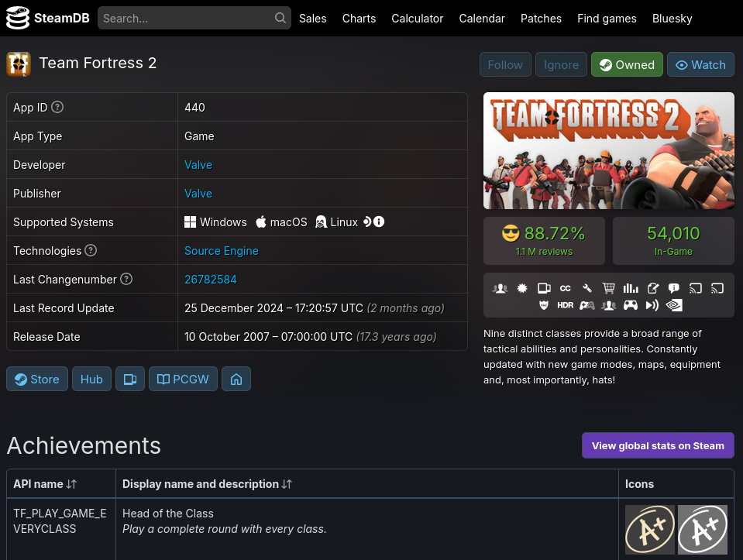This screenshot has height=560, width=743.
Task: Click the commentary speech bubble icon
Action: (673, 288)
